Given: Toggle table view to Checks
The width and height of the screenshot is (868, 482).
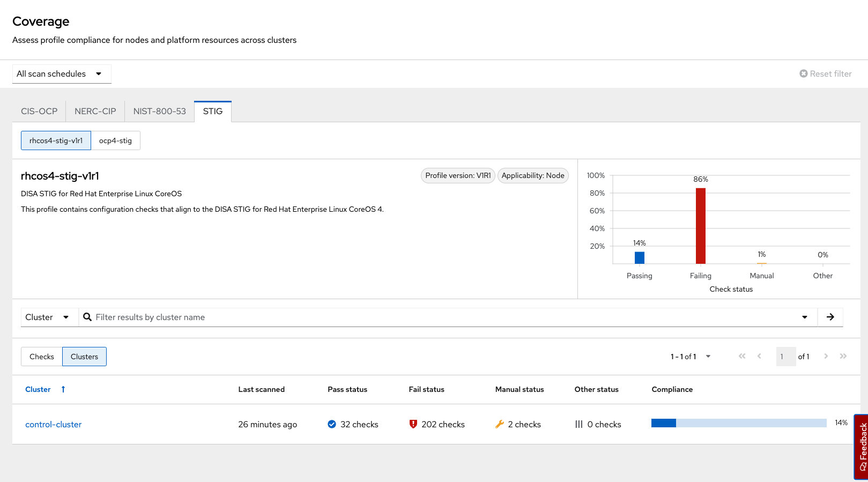Looking at the screenshot, I should click(x=42, y=357).
